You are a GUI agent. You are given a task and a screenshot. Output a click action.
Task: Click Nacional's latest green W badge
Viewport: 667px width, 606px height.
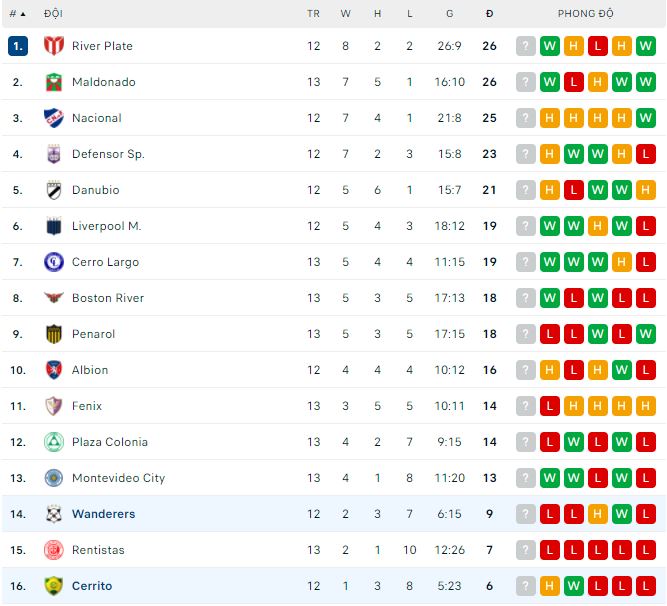coord(646,118)
